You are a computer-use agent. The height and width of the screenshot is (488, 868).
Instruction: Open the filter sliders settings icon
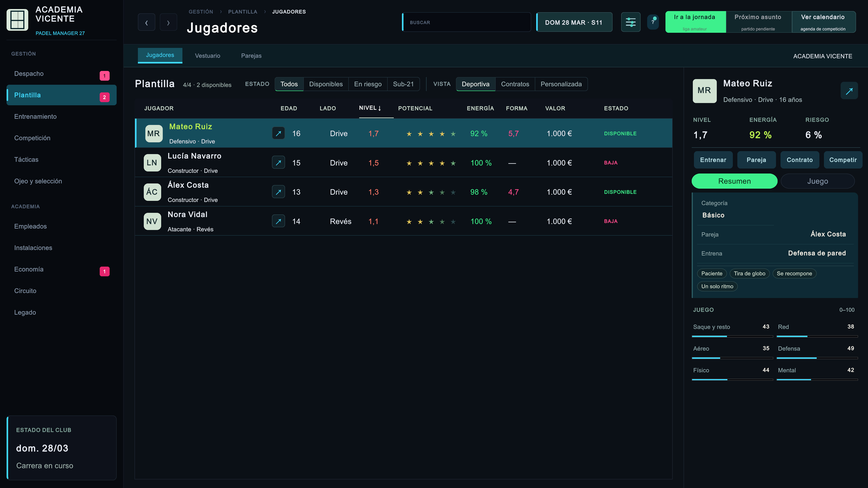coord(630,22)
